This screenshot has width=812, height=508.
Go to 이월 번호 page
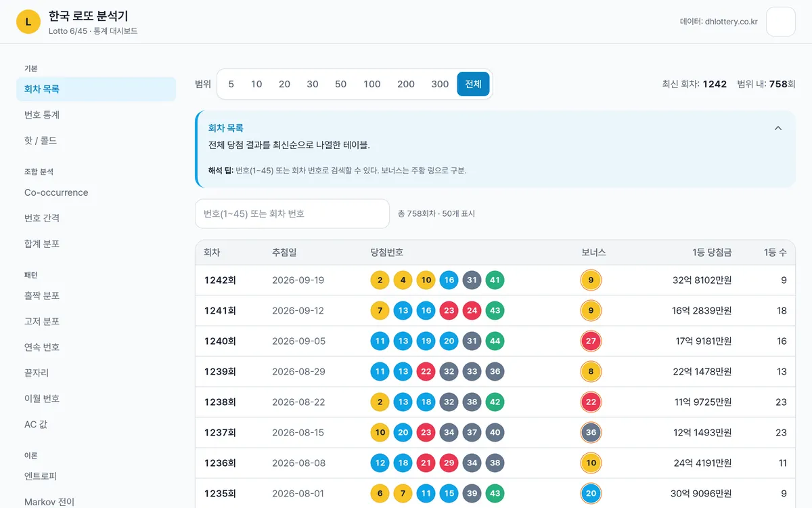click(x=96, y=399)
